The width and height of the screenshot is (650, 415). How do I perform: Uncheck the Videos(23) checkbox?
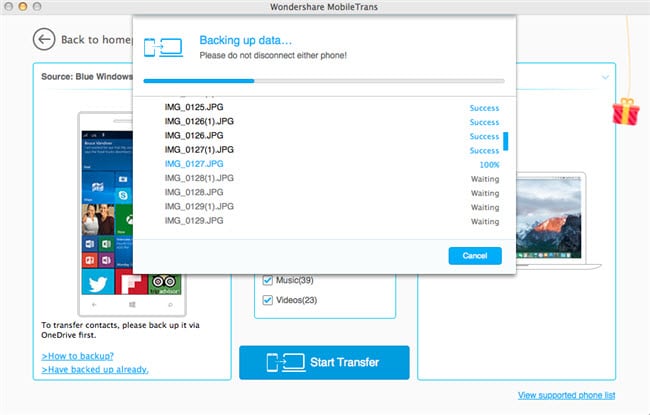point(267,300)
